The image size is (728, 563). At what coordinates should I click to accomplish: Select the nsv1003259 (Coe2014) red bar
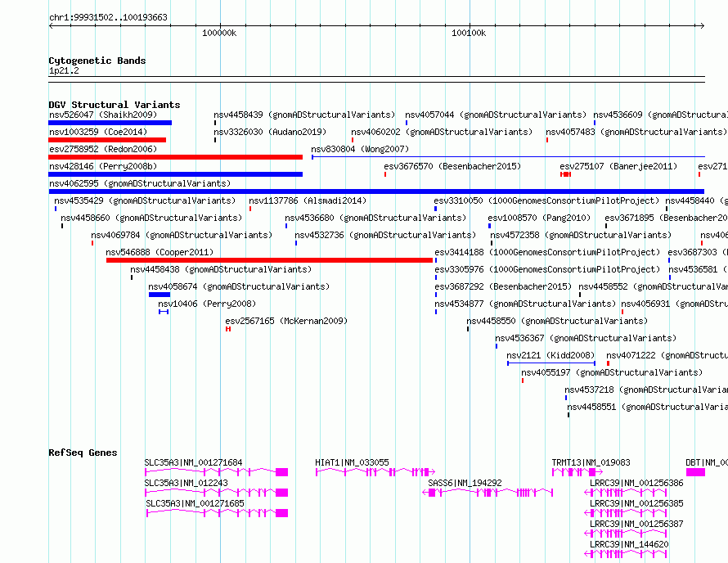[x=107, y=140]
